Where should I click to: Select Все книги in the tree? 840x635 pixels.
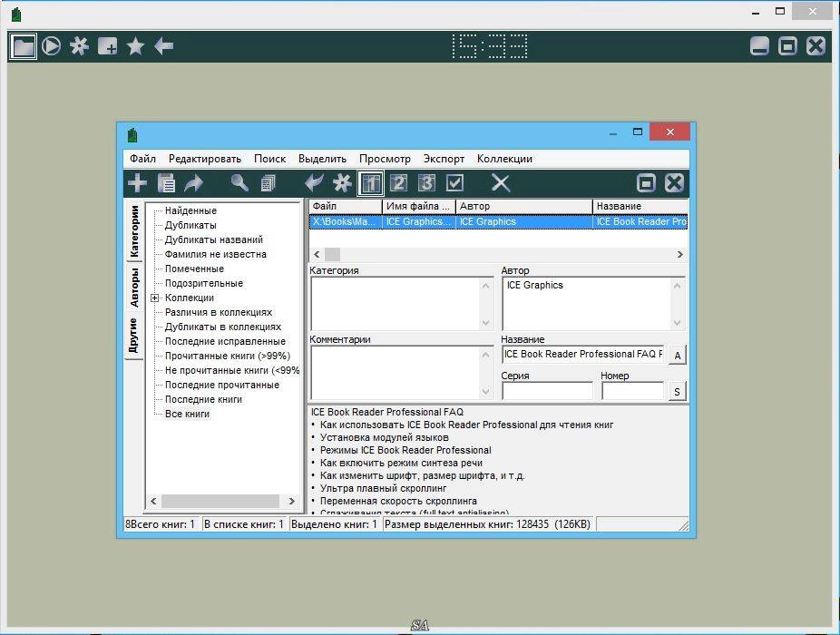(187, 414)
